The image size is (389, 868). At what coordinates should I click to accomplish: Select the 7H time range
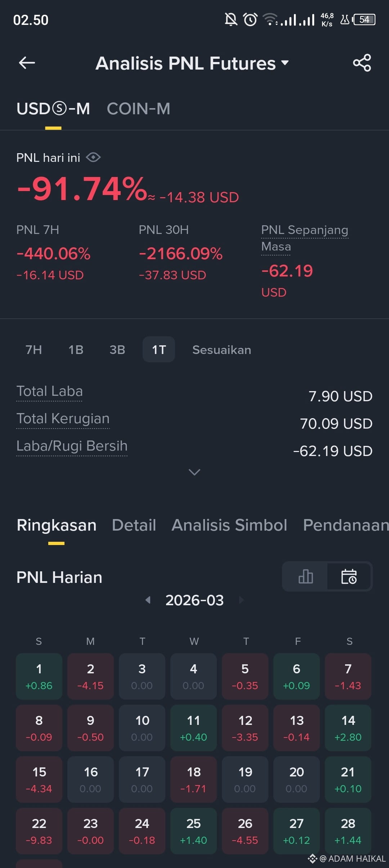[x=33, y=350]
